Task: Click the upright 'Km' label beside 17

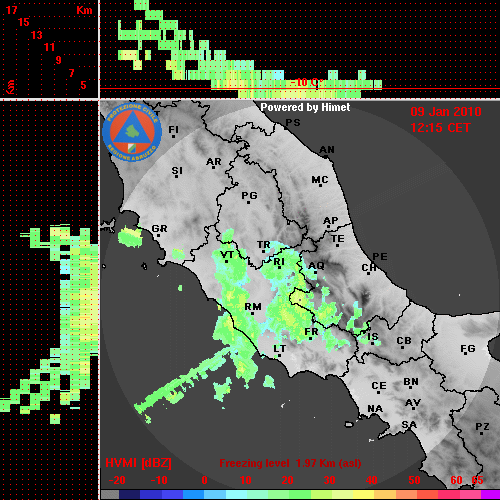Action: click(x=84, y=10)
